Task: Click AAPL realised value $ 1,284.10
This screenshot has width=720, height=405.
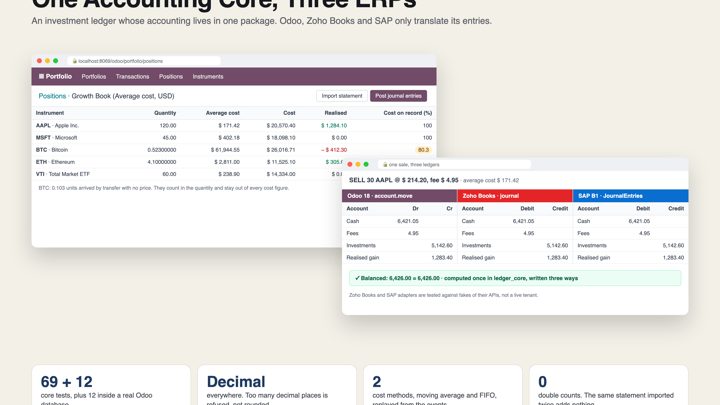Action: (x=334, y=125)
